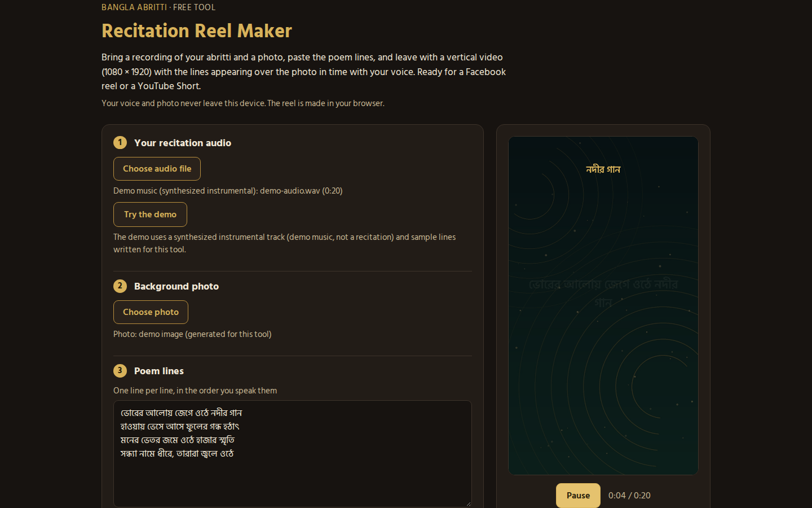
Task: Click the demo description note about synthesized track
Action: (x=285, y=243)
